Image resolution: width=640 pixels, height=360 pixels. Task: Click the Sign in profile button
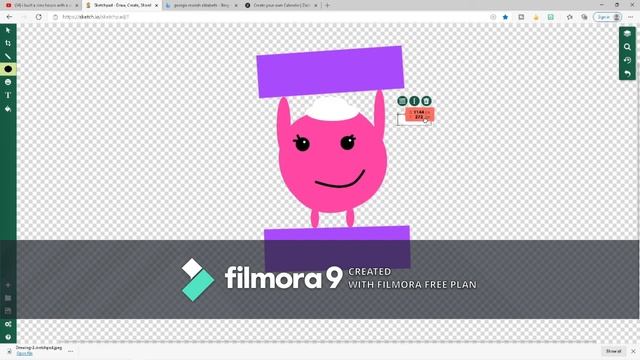point(607,17)
